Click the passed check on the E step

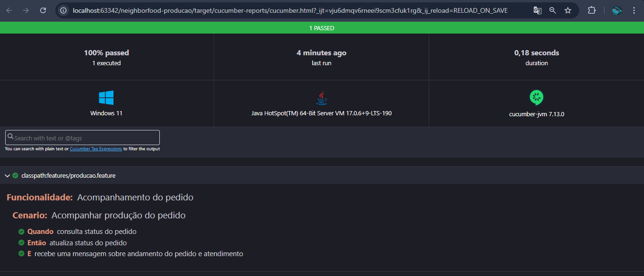point(21,254)
